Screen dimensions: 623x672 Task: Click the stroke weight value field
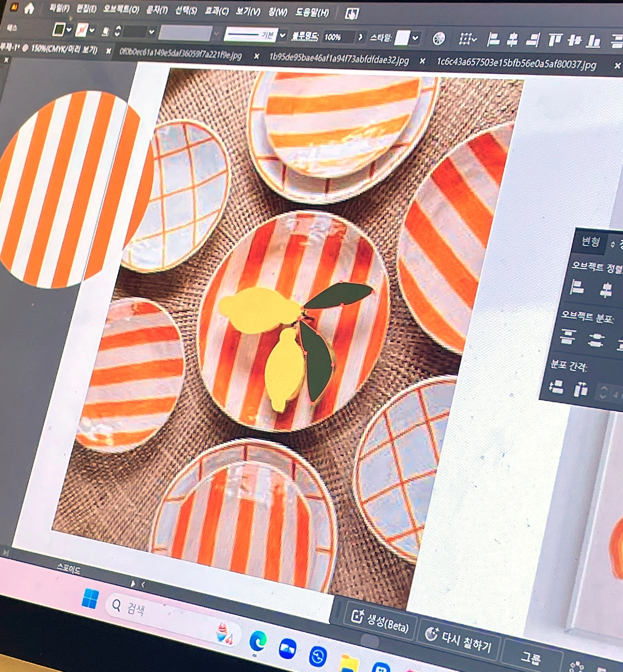[135, 32]
